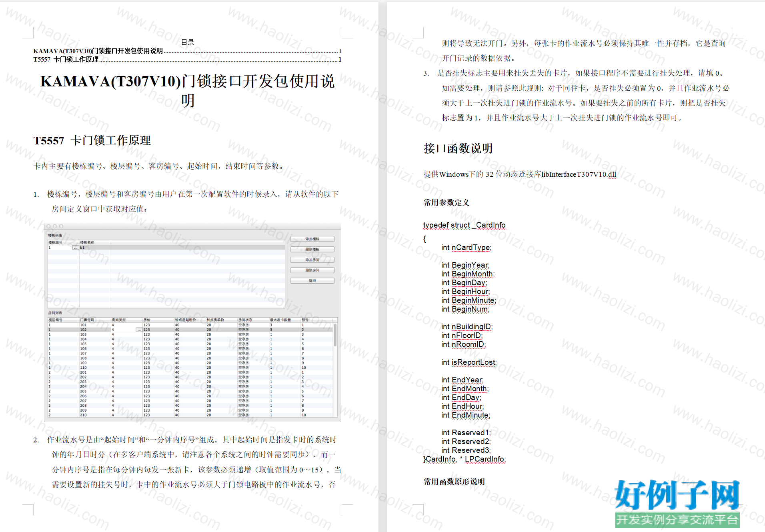Select room number 101 in room list
This screenshot has width=765, height=532.
pos(83,325)
